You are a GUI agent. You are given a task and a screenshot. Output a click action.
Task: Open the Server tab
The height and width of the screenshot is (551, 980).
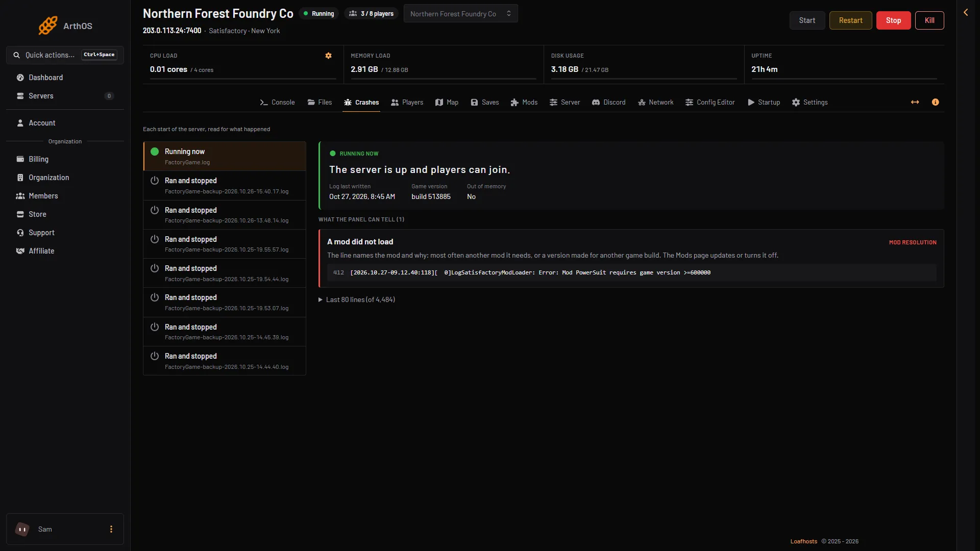tap(565, 103)
